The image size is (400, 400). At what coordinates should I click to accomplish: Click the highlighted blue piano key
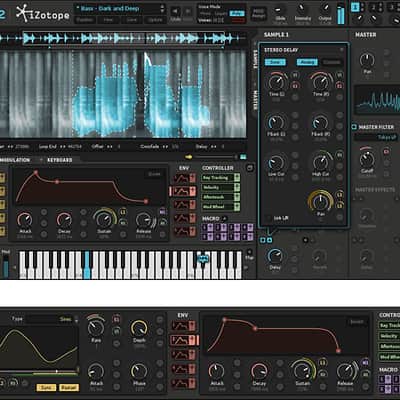[x=87, y=265]
